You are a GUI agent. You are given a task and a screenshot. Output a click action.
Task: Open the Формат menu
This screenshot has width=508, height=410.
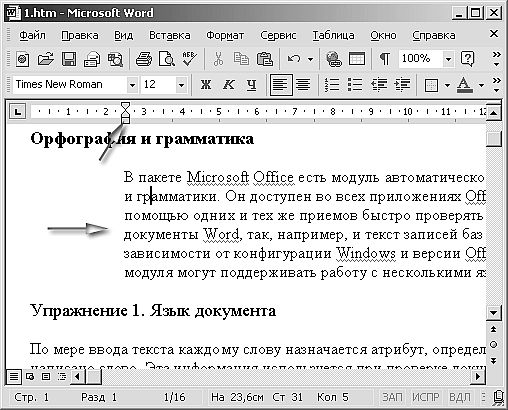225,35
